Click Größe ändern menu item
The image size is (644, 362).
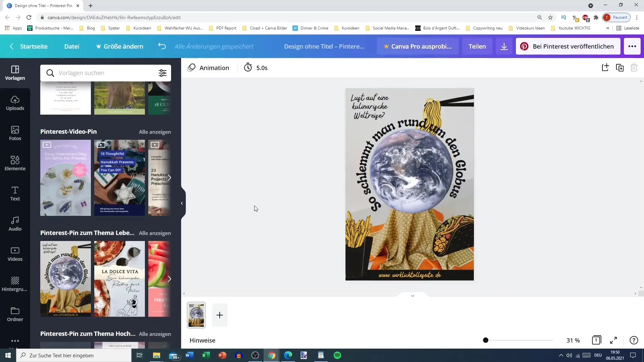[x=119, y=46]
